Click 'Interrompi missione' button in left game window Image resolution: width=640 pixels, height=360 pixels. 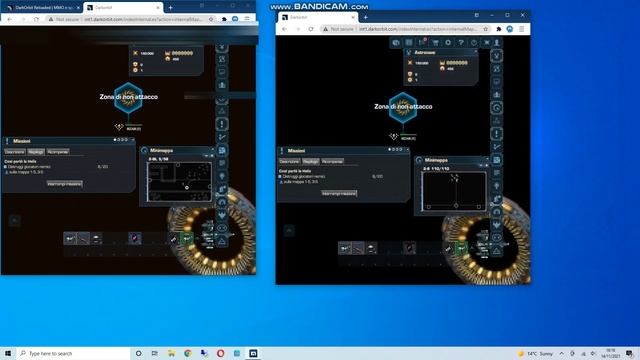(64, 184)
